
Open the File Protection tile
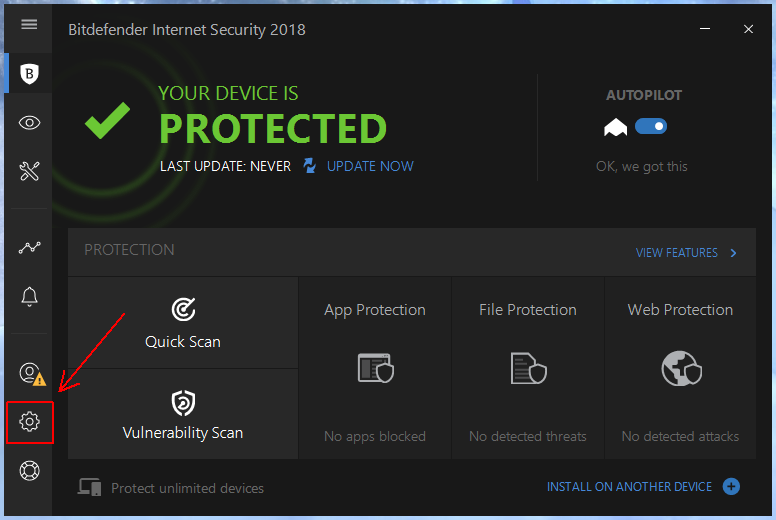(528, 368)
